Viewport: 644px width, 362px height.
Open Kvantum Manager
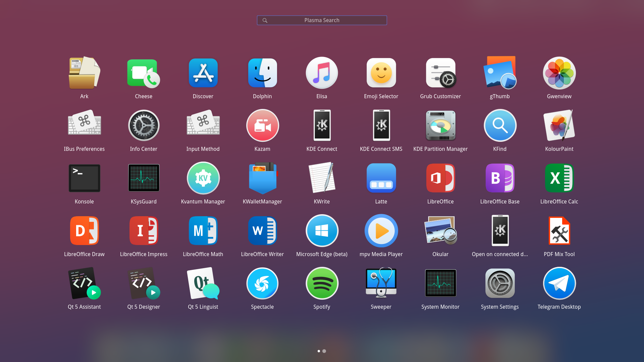[x=203, y=178]
